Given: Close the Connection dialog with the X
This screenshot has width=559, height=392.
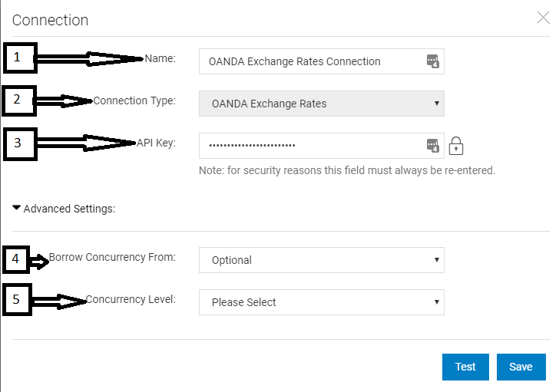Looking at the screenshot, I should pyautogui.click(x=544, y=18).
